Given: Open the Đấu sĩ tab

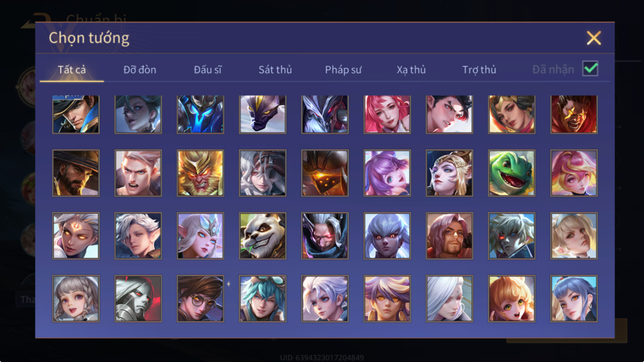Looking at the screenshot, I should point(208,69).
